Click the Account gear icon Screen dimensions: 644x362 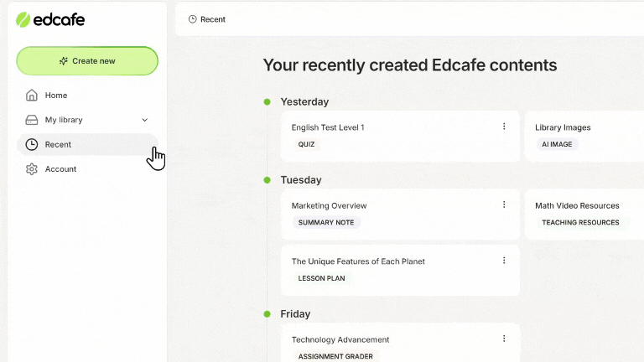click(x=32, y=169)
